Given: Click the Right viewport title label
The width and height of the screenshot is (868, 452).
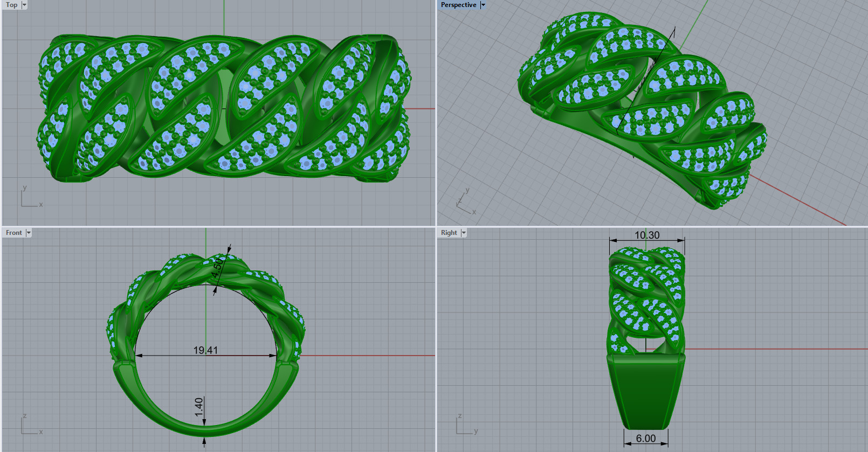Looking at the screenshot, I should coord(449,233).
